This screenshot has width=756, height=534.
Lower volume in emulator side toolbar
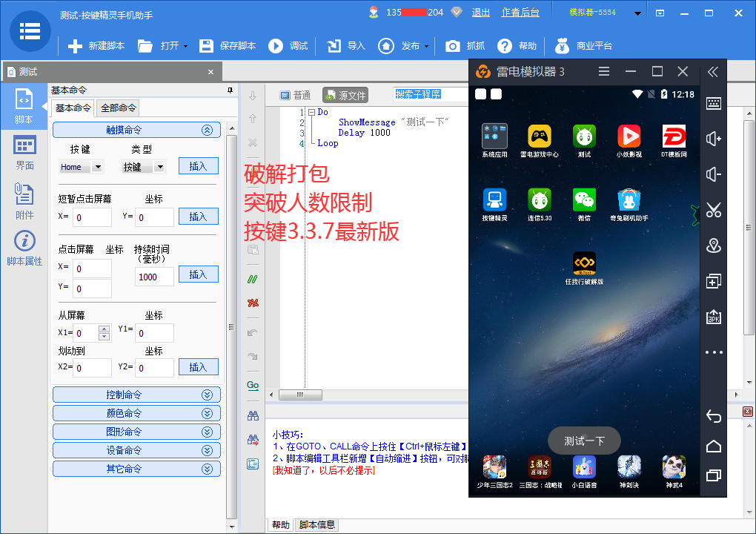(x=714, y=174)
